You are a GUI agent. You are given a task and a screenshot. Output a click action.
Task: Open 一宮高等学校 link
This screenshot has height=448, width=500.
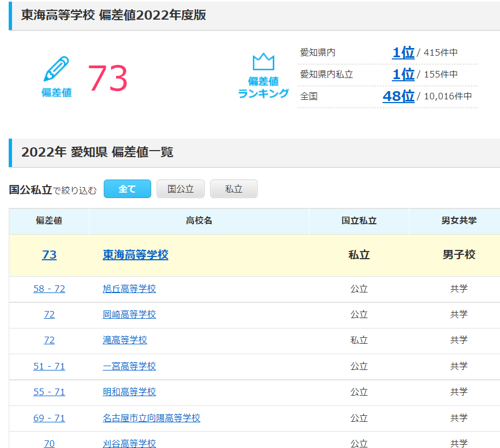129,366
